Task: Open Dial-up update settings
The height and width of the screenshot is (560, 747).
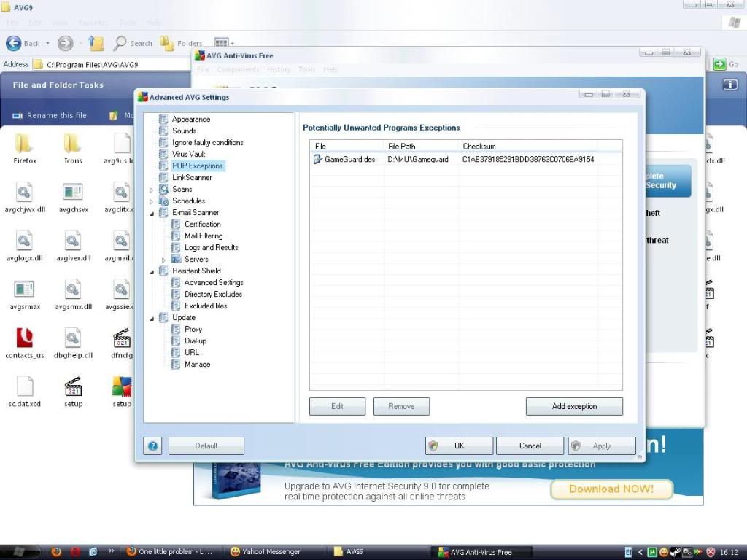Action: point(196,341)
